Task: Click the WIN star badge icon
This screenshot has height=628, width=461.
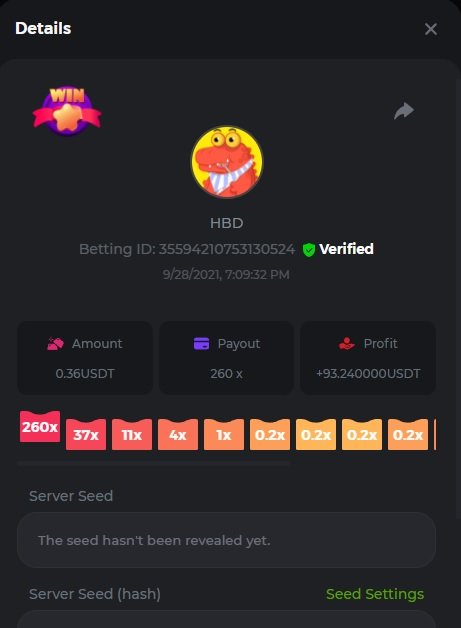Action: point(67,111)
